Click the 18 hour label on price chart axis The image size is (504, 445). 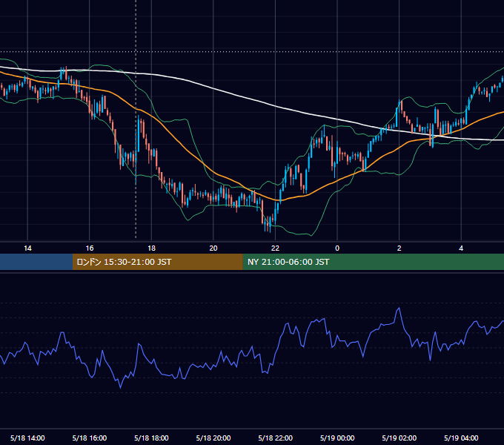point(151,248)
